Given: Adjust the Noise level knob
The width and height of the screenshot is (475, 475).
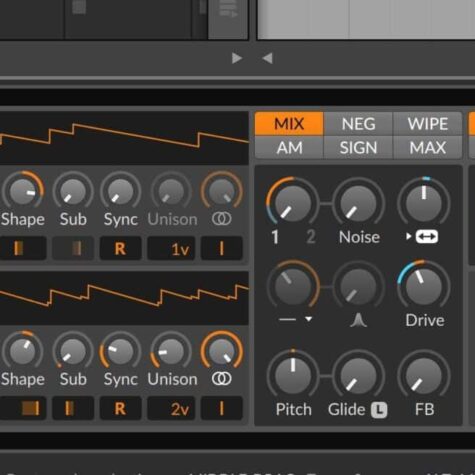Looking at the screenshot, I should click(358, 203).
